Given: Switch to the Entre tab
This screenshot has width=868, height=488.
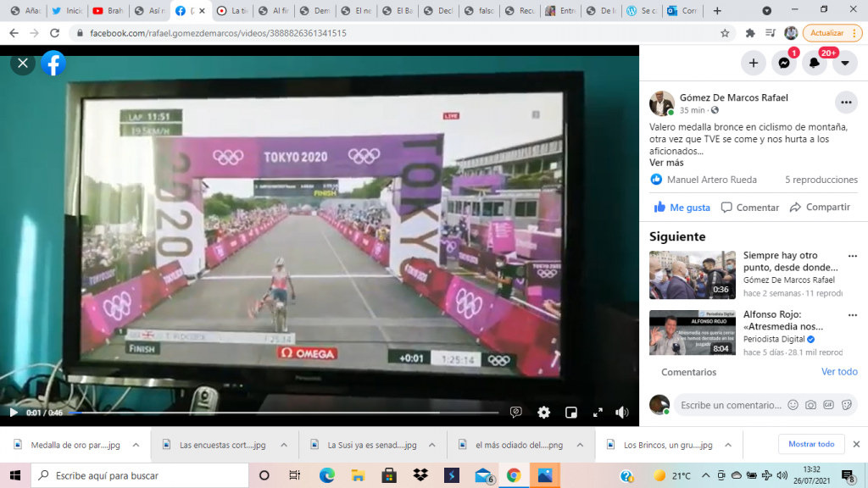Looking at the screenshot, I should click(561, 10).
